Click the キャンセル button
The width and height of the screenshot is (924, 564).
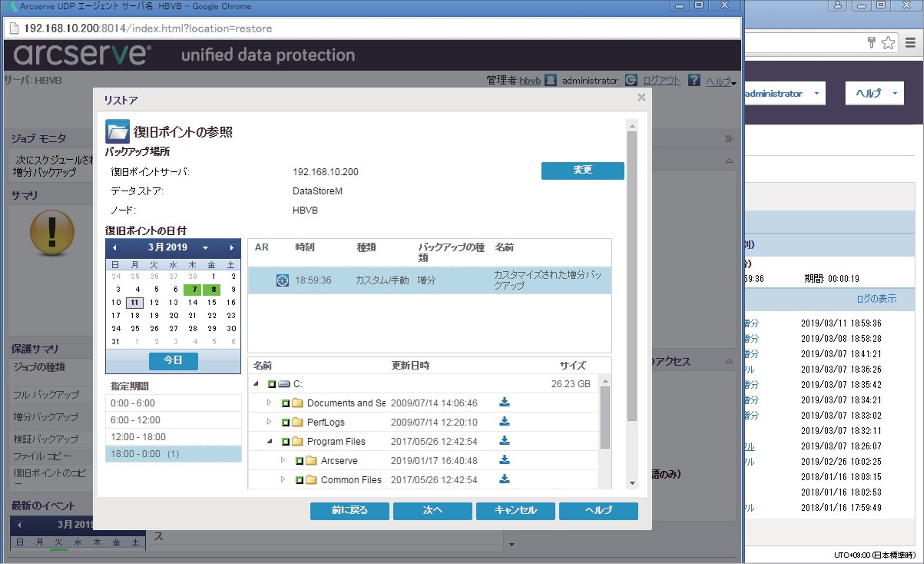point(516,510)
